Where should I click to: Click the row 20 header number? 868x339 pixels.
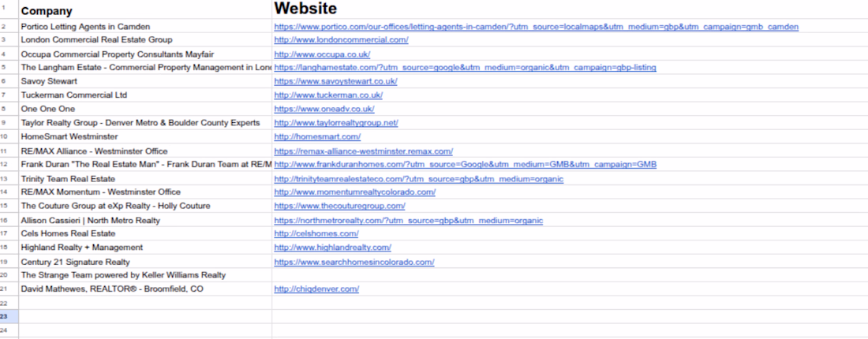click(9, 275)
